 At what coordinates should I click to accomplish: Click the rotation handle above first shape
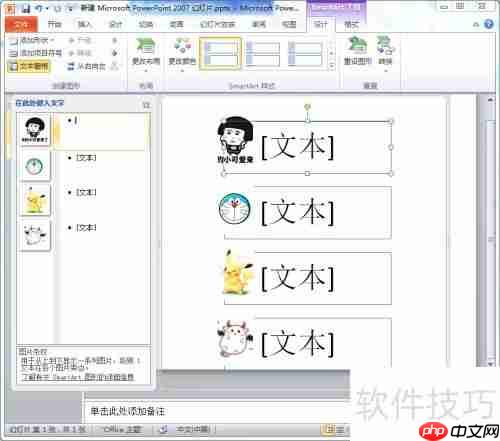307,106
